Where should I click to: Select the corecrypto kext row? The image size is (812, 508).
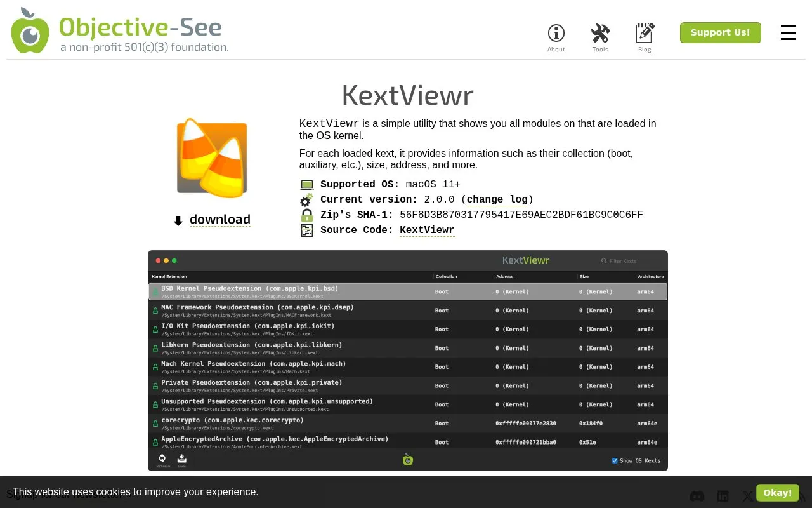[408, 423]
